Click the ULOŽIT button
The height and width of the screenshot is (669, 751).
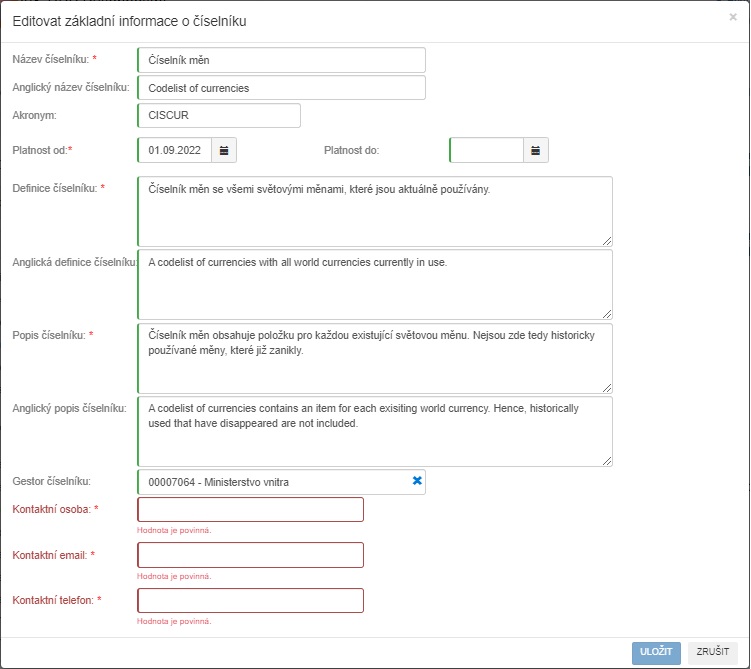pyautogui.click(x=656, y=652)
